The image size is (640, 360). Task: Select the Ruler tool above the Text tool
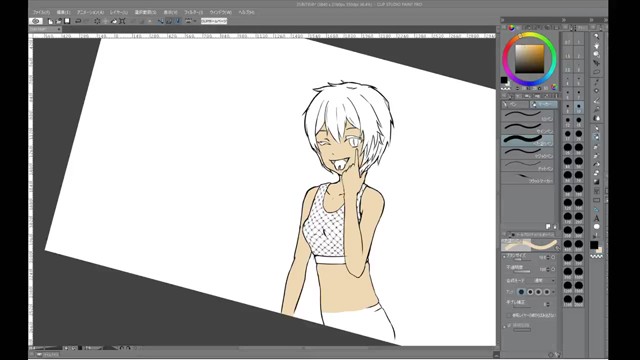click(596, 209)
